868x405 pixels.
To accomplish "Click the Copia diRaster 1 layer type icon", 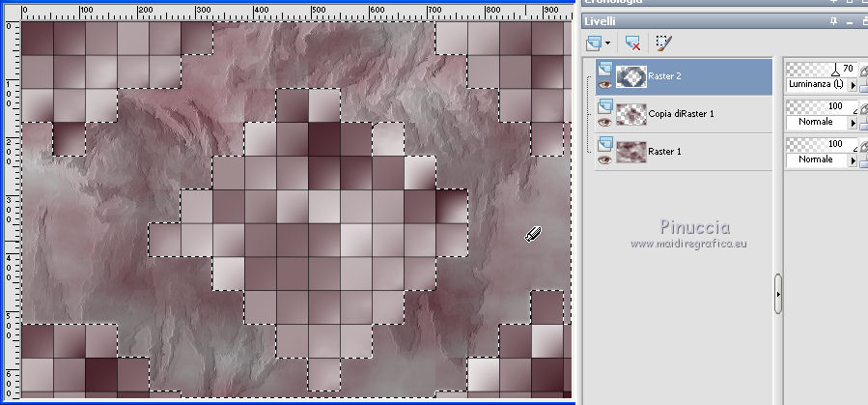I will [604, 105].
